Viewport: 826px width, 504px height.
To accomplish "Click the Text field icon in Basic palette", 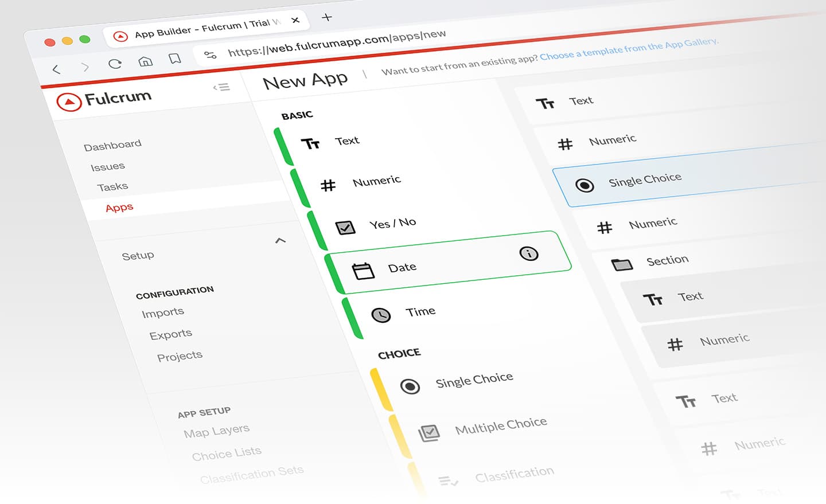I will pyautogui.click(x=310, y=143).
